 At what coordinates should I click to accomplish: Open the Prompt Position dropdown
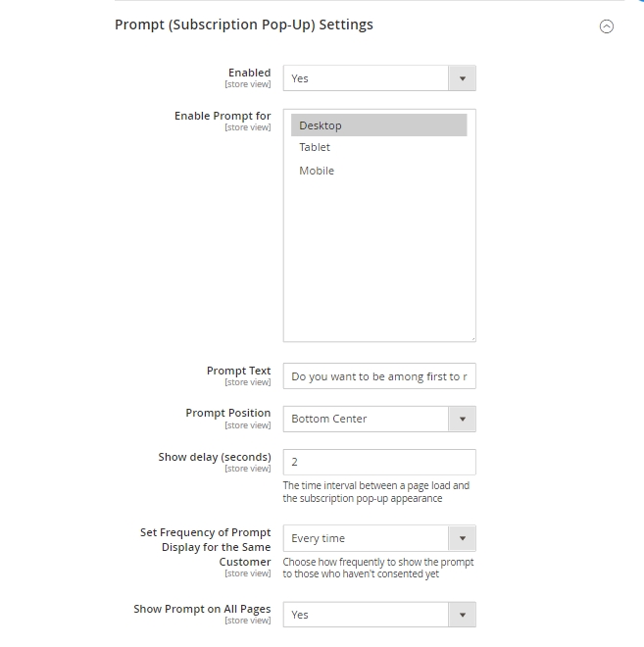[367, 419]
